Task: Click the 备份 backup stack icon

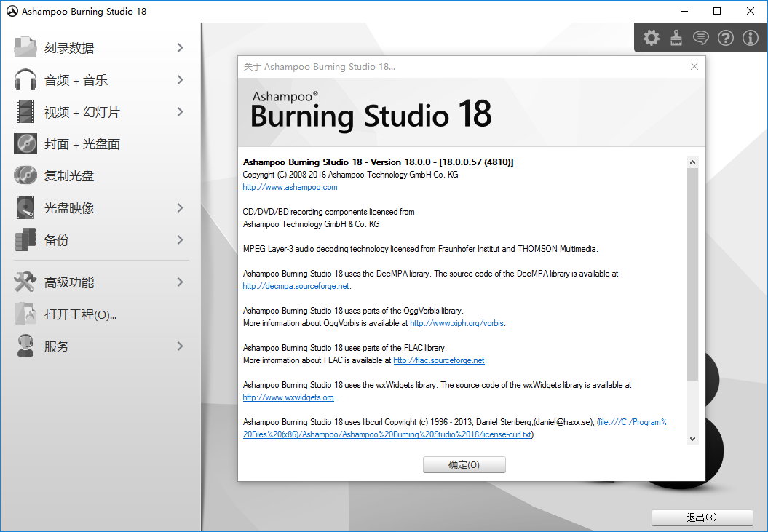Action: pos(25,239)
